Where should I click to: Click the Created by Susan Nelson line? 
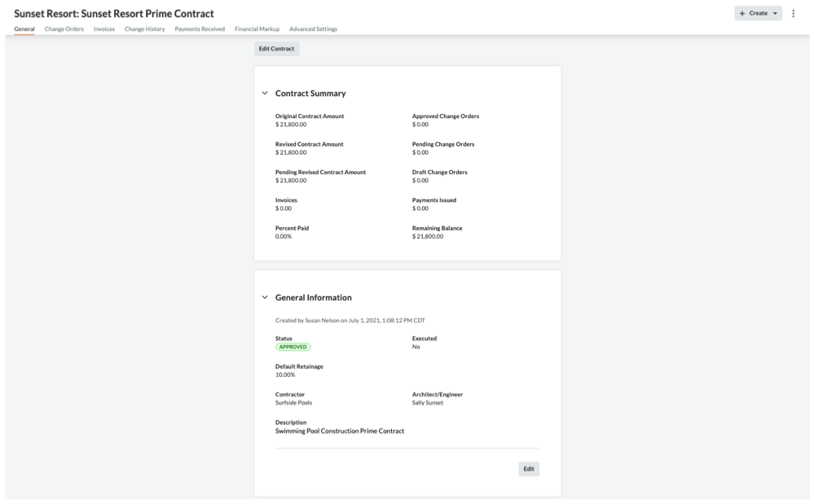click(x=350, y=321)
